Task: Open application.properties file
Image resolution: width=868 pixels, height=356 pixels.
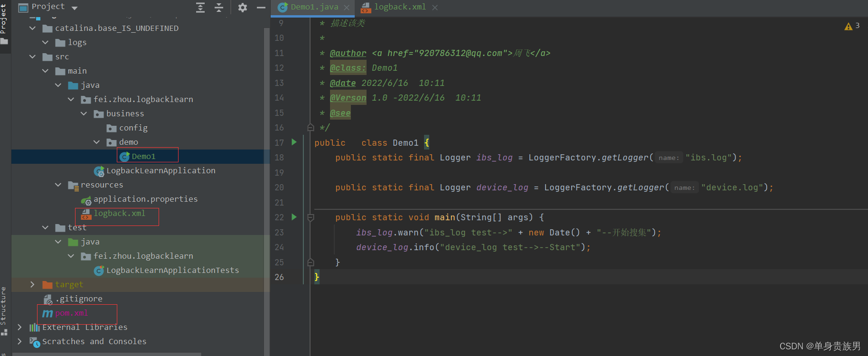Action: click(145, 199)
